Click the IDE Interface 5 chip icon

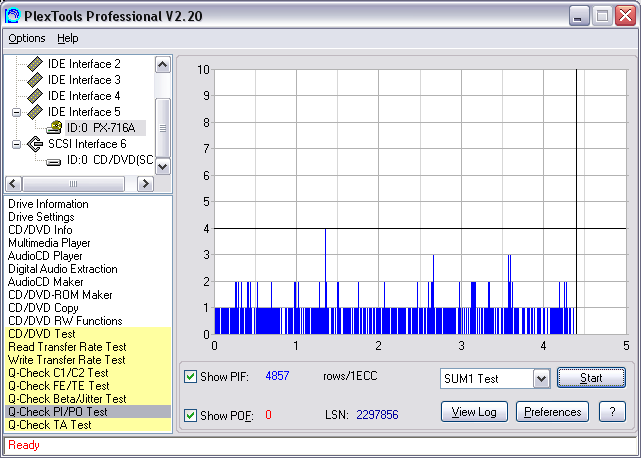[35, 112]
